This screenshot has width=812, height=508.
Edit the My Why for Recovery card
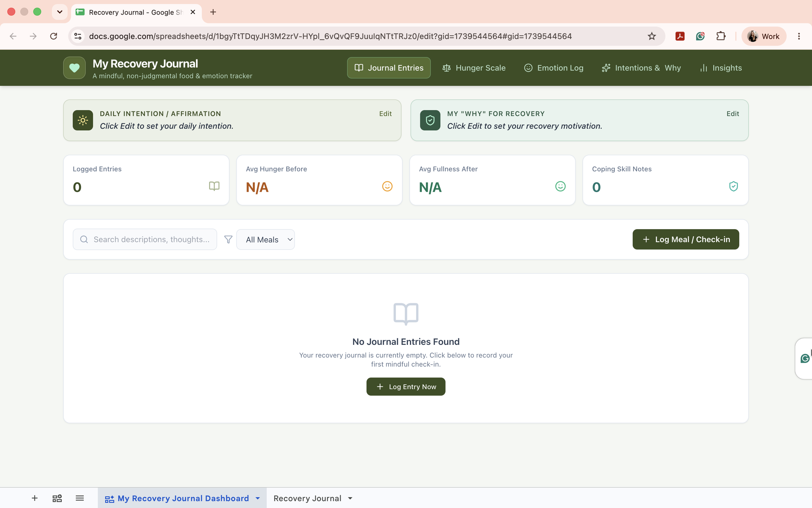732,113
